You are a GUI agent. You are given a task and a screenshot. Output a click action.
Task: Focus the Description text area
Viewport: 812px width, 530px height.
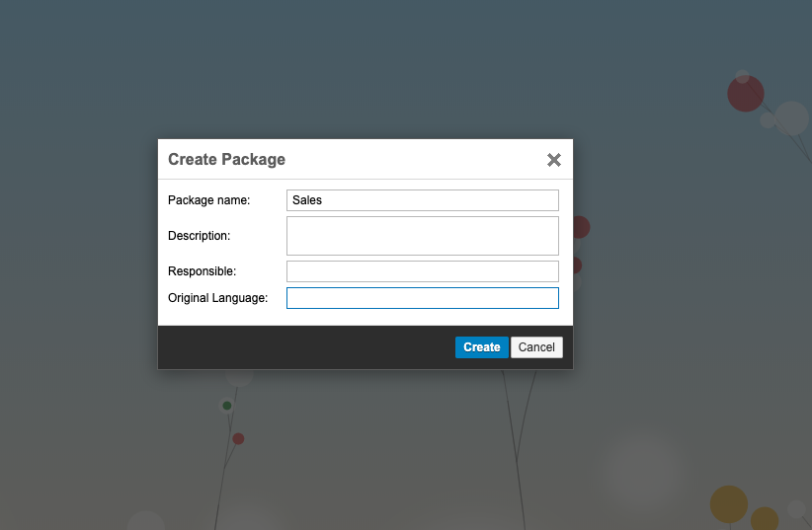coord(423,236)
